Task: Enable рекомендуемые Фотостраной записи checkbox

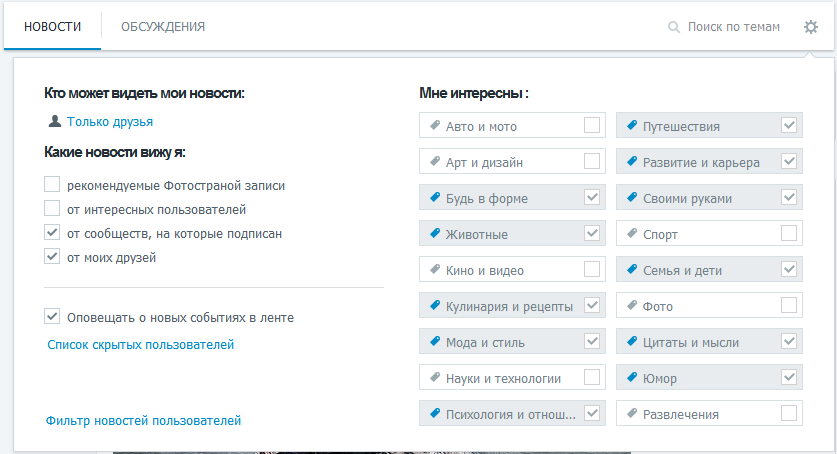Action: click(x=52, y=185)
